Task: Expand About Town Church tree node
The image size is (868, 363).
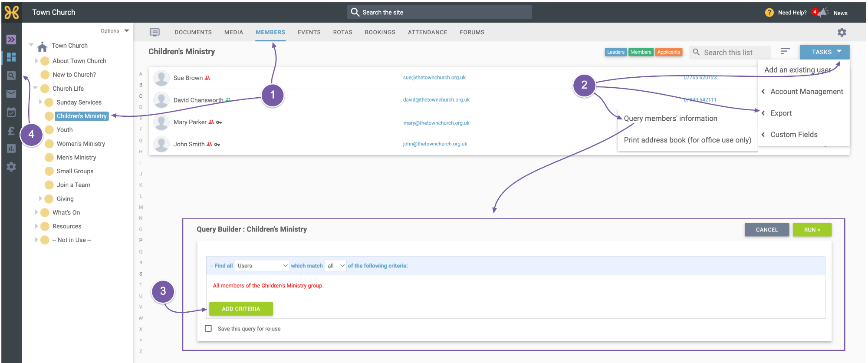Action: (x=36, y=61)
